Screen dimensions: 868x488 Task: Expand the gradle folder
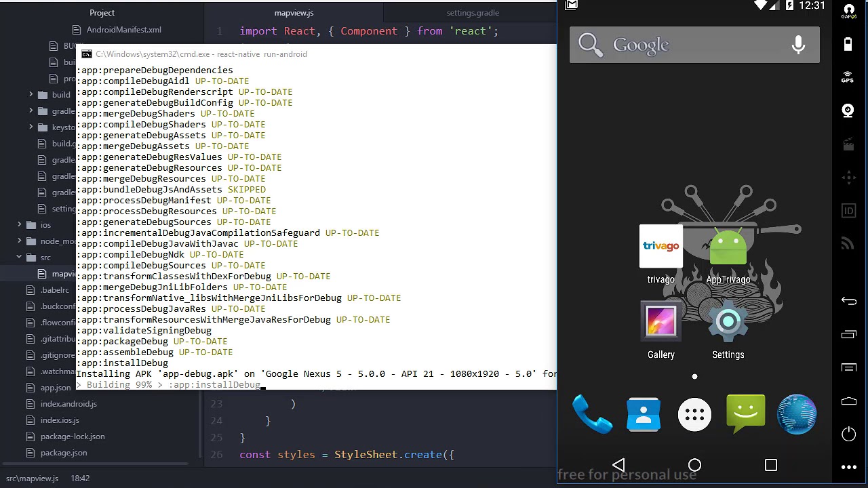click(31, 111)
